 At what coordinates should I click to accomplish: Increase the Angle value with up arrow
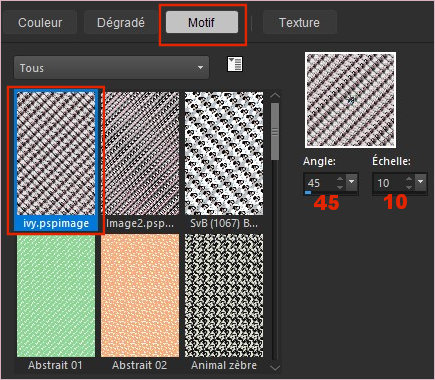pyautogui.click(x=340, y=179)
